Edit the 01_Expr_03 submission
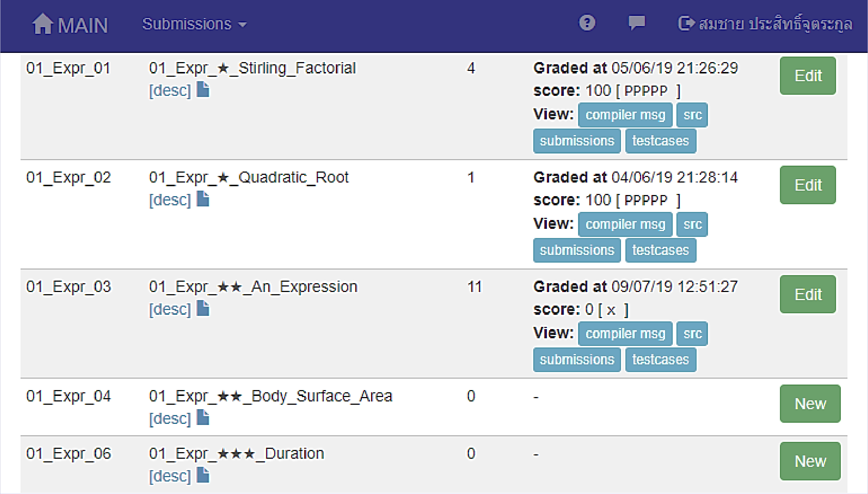The width and height of the screenshot is (868, 494). coord(808,295)
